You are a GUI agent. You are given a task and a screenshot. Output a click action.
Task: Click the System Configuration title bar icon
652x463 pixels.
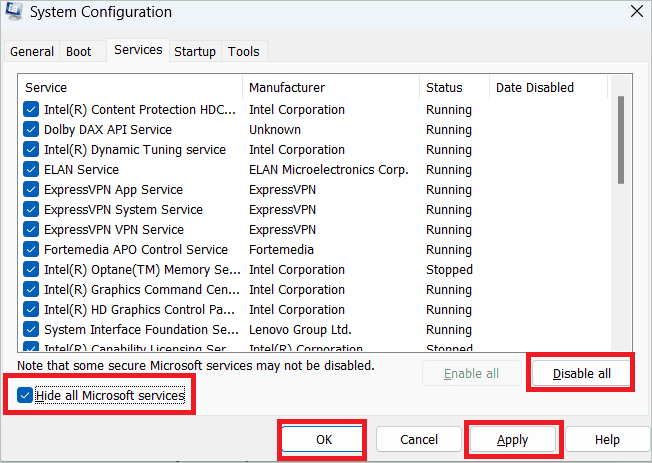coord(13,11)
